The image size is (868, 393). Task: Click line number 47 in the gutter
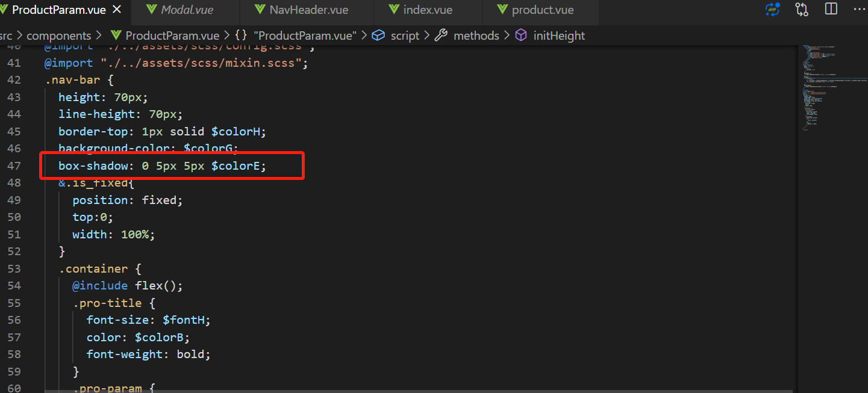tap(14, 166)
